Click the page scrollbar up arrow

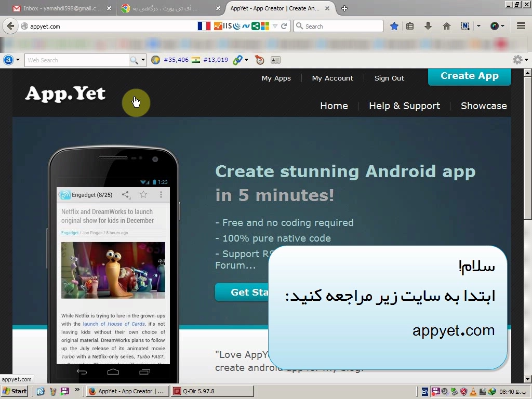coord(528,73)
